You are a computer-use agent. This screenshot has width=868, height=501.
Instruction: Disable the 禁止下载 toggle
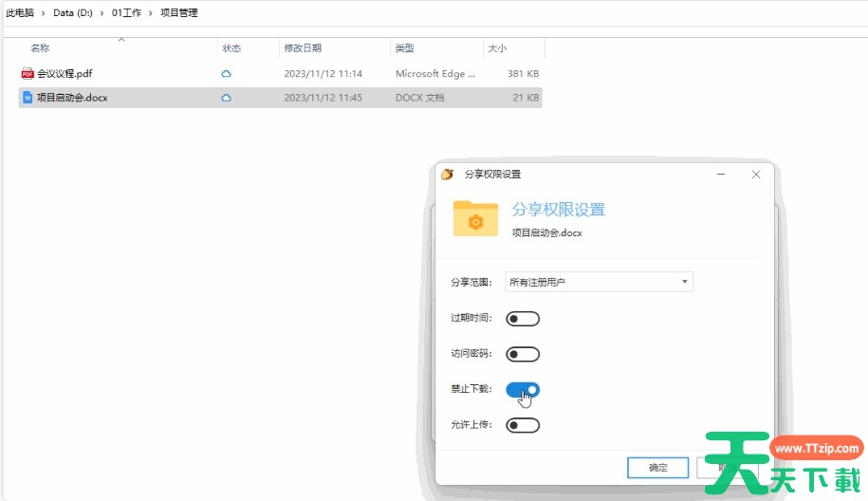pyautogui.click(x=523, y=389)
